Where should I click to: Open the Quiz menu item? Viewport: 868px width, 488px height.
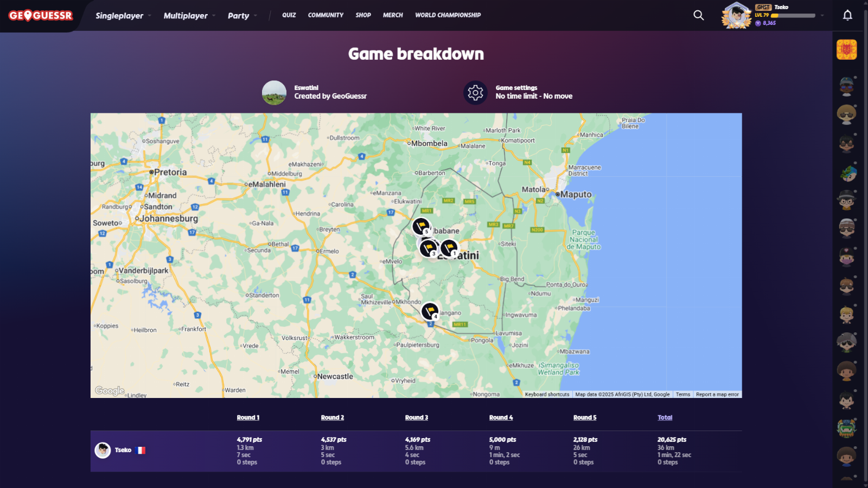pos(289,15)
